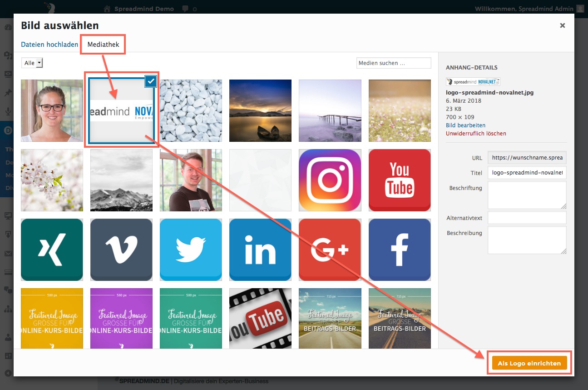The image size is (588, 390).
Task: Switch to Dateien hochladen tab
Action: pos(49,45)
